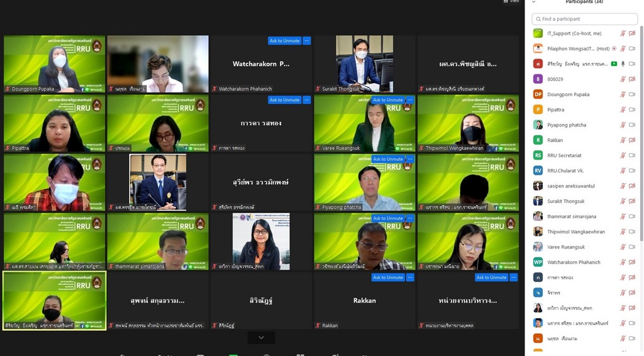Click muted mic icon for Doungporn Pupaka in list
Image resolution: width=644 pixels, height=356 pixels.
[623, 94]
